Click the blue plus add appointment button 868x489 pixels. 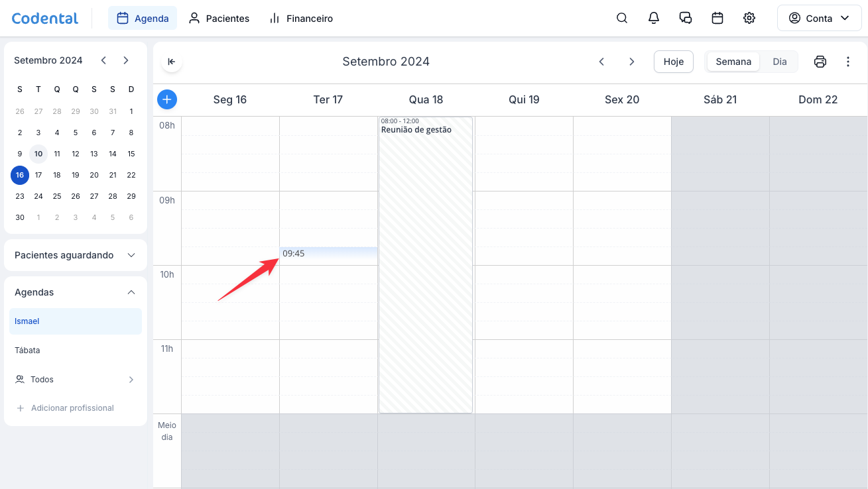point(167,100)
